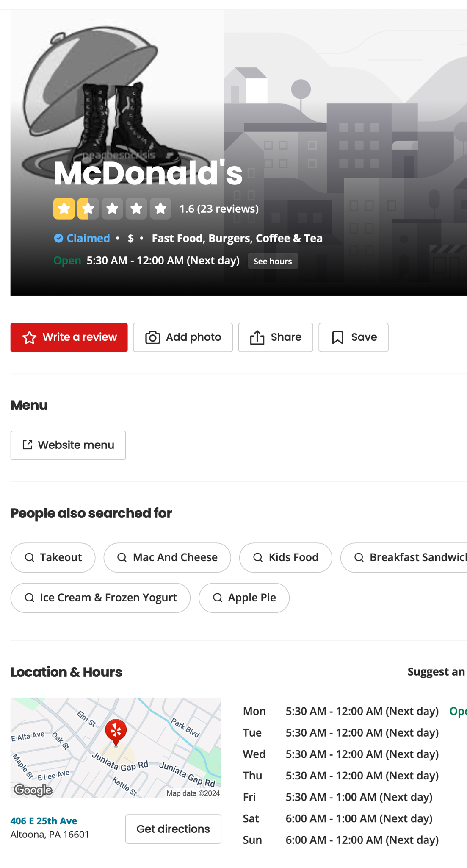Select Ice Cream & Frozen Yogurt chip

pyautogui.click(x=100, y=598)
